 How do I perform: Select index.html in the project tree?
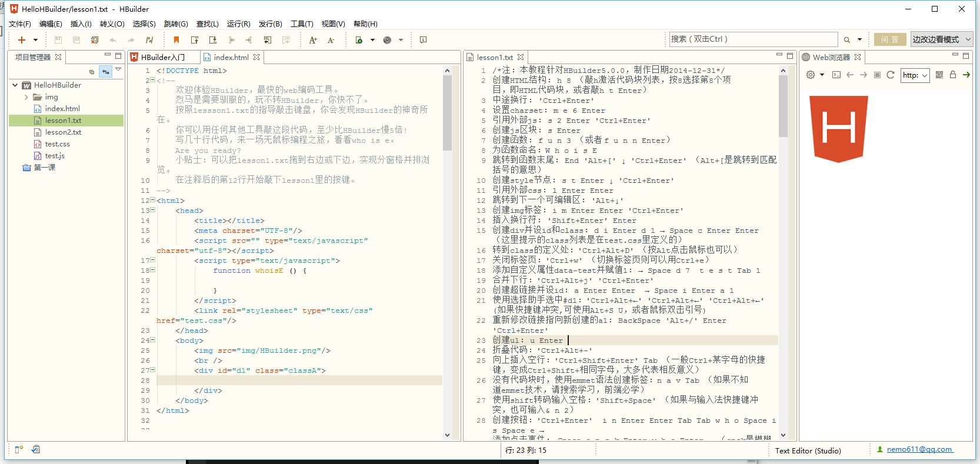click(62, 109)
